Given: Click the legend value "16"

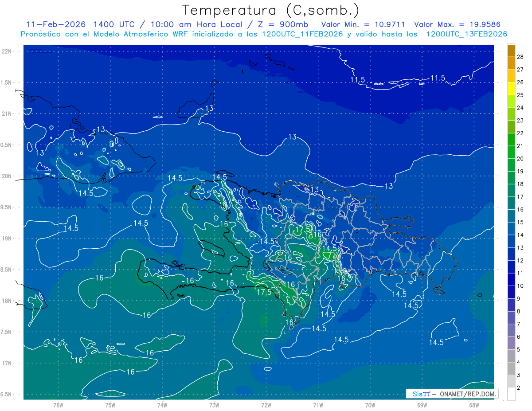Looking at the screenshot, I should click(520, 210).
